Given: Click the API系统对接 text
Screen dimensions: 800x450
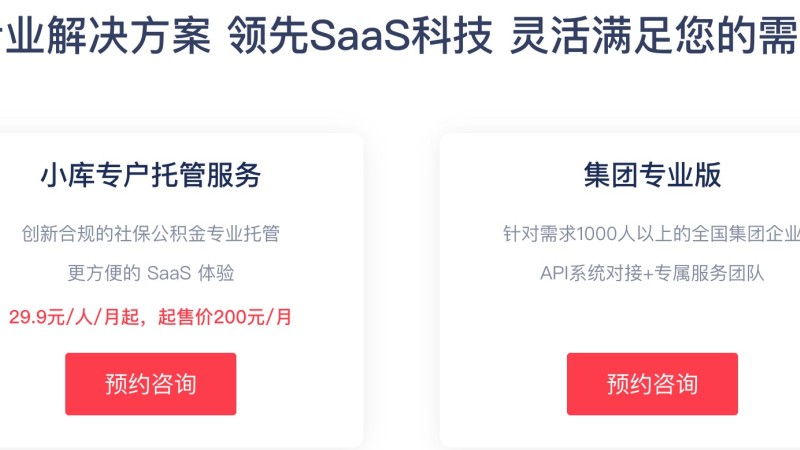Looking at the screenshot, I should pyautogui.click(x=591, y=273).
